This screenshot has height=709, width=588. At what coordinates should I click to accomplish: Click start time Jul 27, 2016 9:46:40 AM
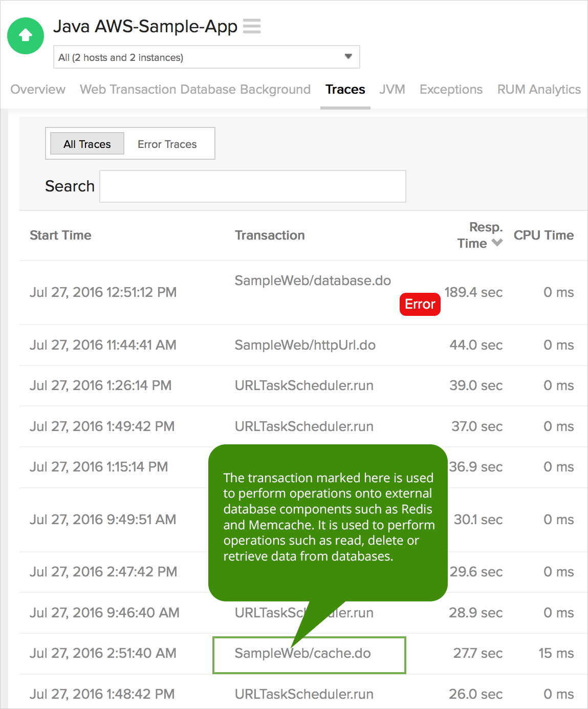click(104, 613)
